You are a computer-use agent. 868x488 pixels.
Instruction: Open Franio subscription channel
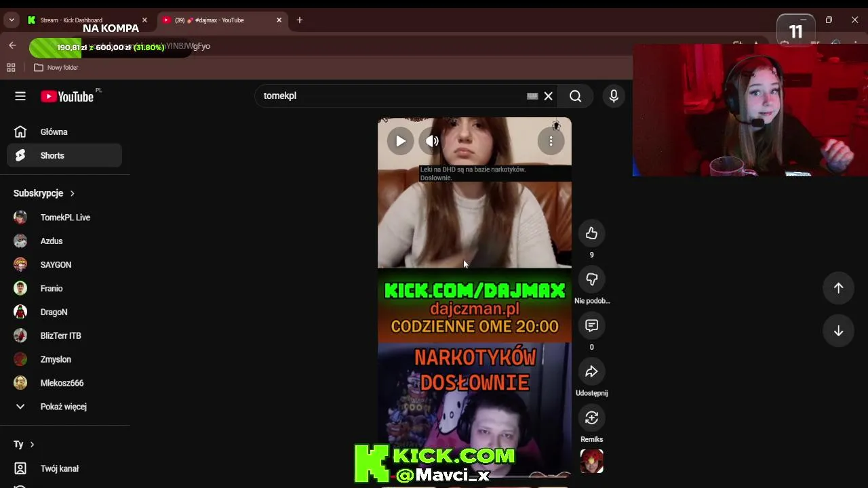click(64, 289)
